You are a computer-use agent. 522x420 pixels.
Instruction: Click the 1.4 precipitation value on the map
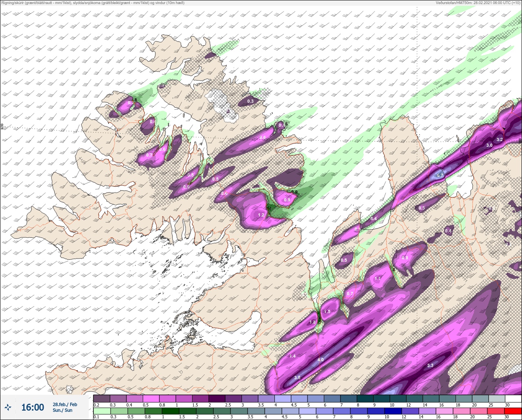[292, 356]
